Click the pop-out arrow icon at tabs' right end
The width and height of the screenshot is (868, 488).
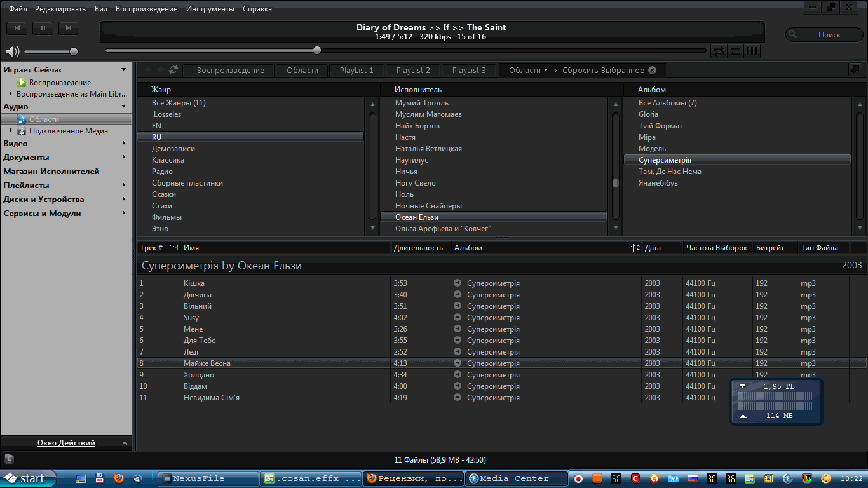(855, 70)
